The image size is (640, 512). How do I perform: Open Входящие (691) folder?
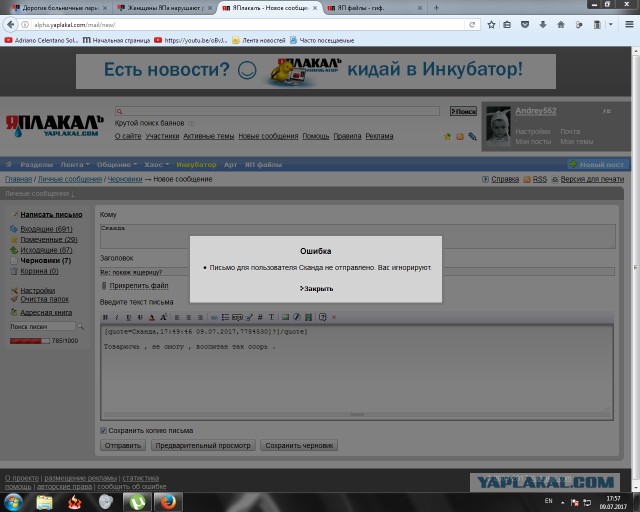(46, 229)
